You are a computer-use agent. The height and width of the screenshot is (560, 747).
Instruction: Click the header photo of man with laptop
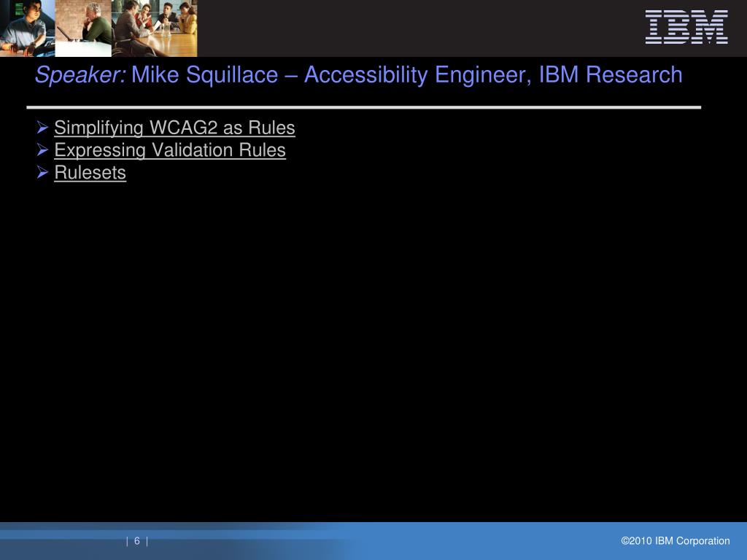83,28
